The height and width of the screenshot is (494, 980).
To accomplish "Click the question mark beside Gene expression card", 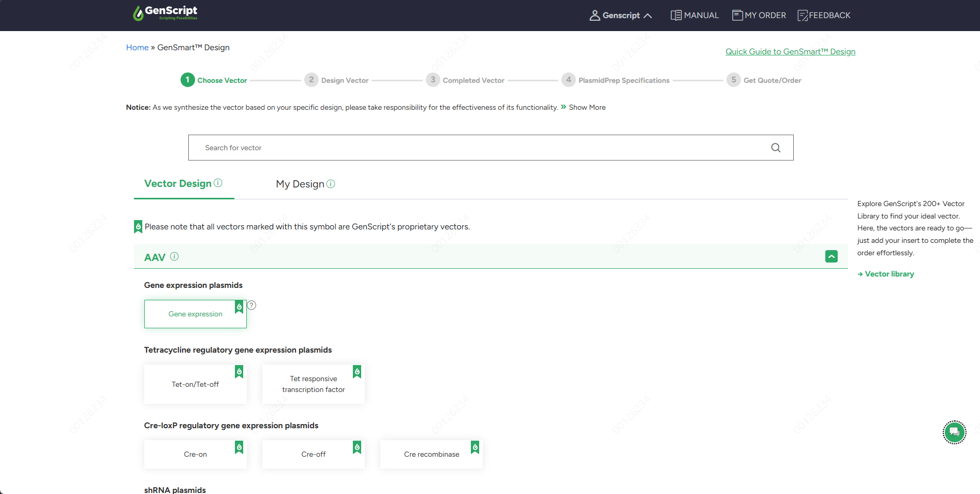I will (251, 305).
